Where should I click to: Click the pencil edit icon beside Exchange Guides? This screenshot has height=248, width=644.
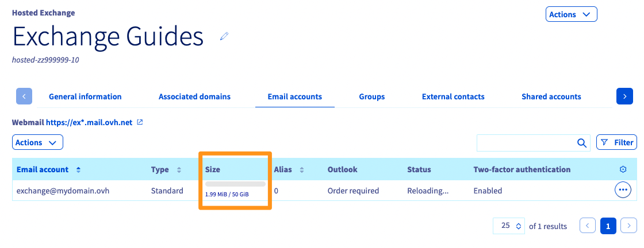click(x=224, y=37)
